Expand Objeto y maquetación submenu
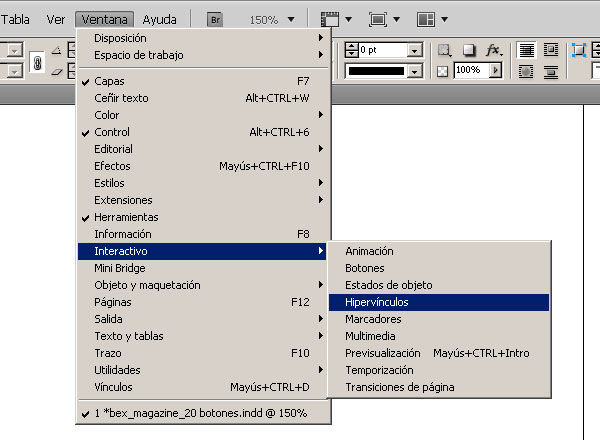Image resolution: width=600 pixels, height=440 pixels. (202, 285)
